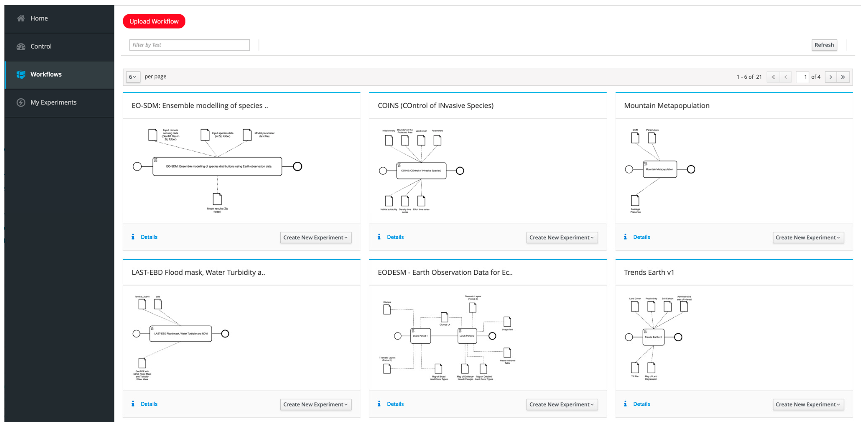Click My Experiments bolt icon
This screenshot has width=868, height=426.
pyautogui.click(x=21, y=102)
